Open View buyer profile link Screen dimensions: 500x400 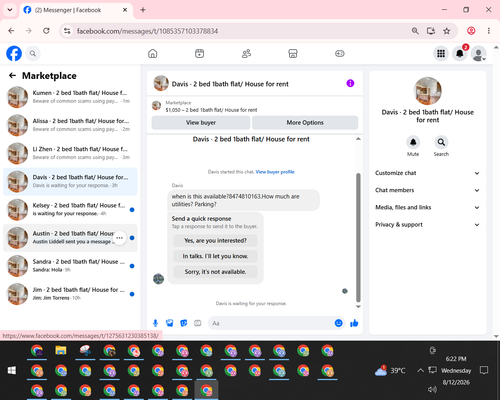(275, 172)
